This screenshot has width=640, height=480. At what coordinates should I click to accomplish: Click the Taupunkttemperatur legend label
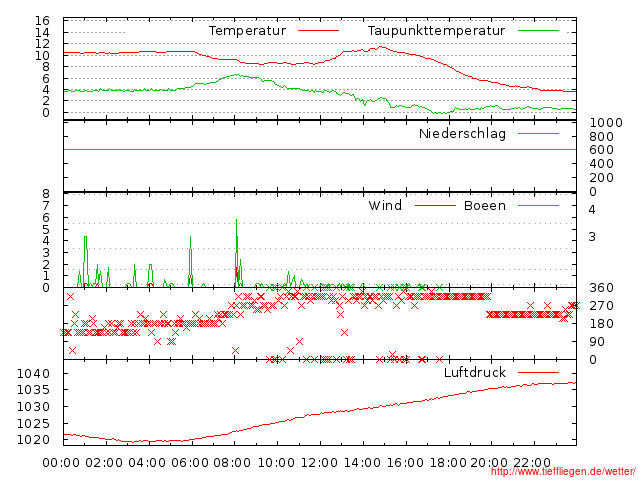[x=436, y=31]
